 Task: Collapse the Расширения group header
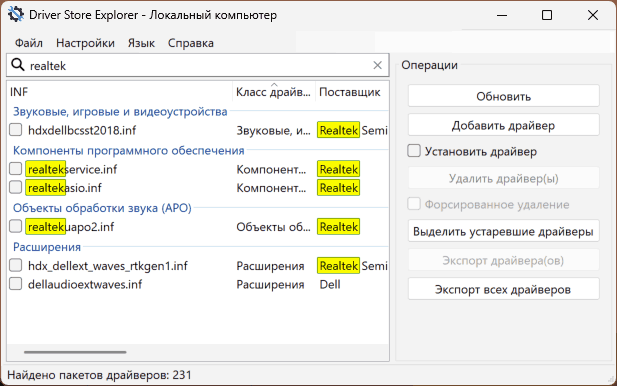point(47,247)
